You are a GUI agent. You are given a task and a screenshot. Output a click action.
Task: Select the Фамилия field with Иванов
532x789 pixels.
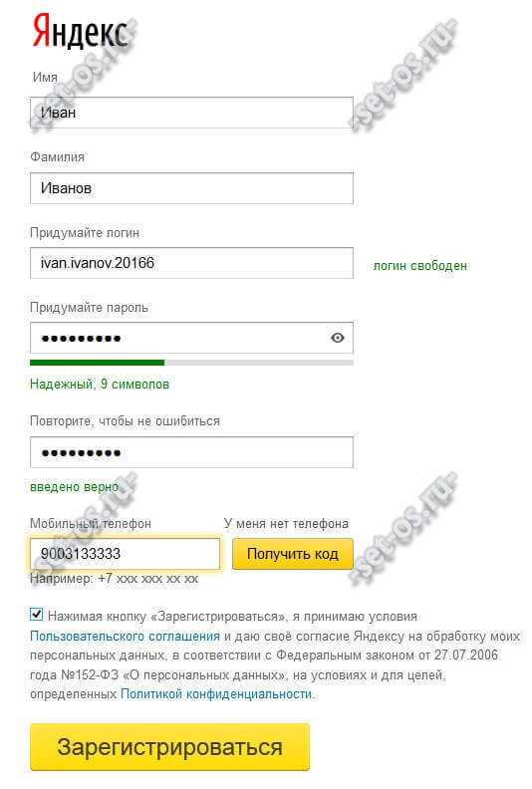click(191, 187)
